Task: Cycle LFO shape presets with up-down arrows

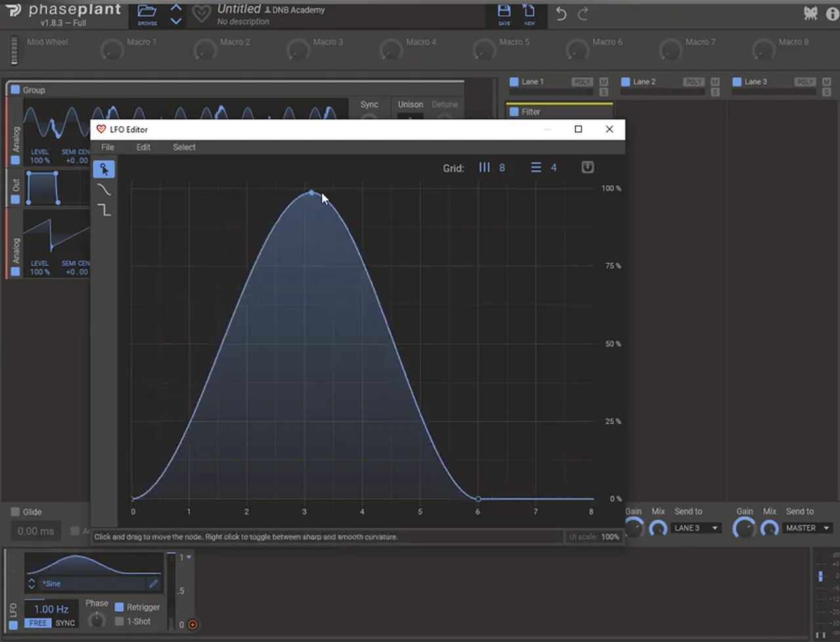Action: tap(31, 583)
